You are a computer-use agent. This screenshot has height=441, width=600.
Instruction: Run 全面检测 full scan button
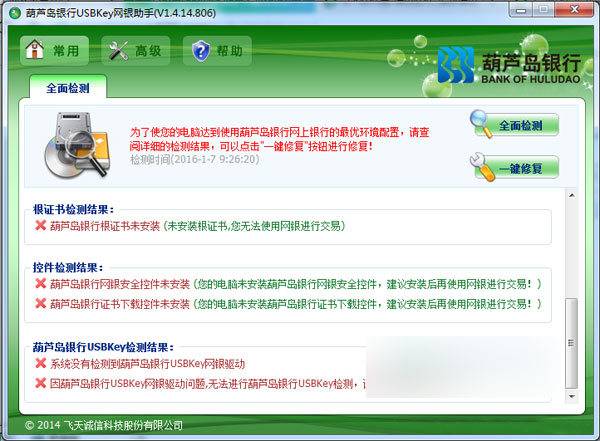click(517, 125)
